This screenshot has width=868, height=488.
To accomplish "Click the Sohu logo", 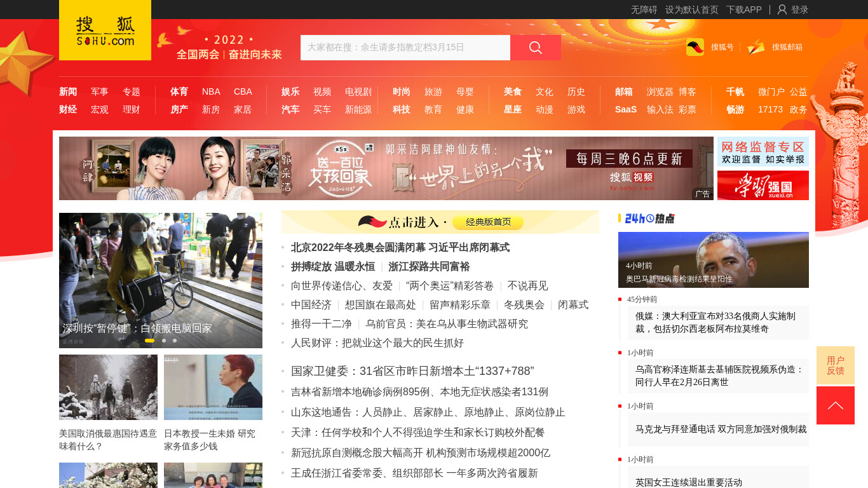I will (x=105, y=30).
